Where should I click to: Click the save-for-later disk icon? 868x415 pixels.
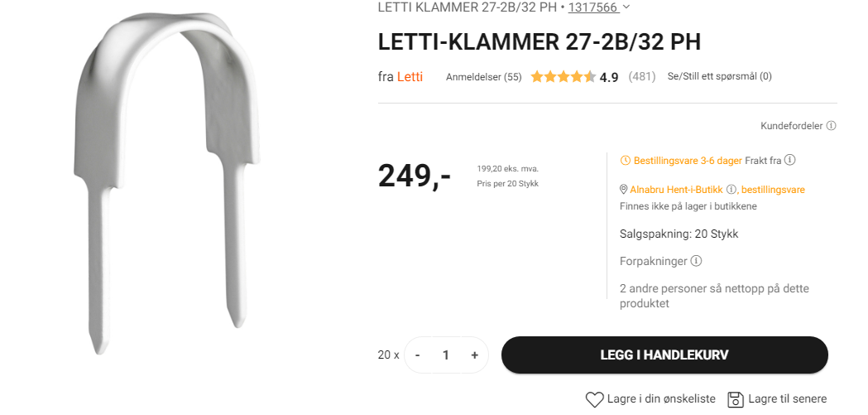[735, 399]
